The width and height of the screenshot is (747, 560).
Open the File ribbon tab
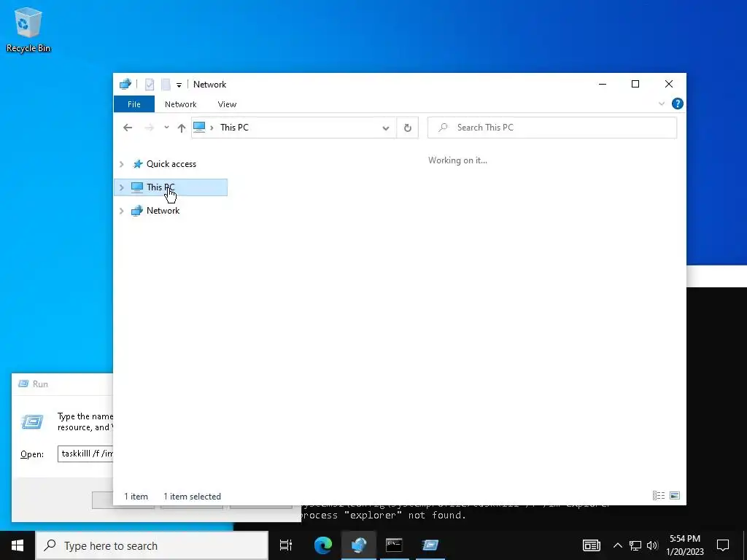coord(134,104)
